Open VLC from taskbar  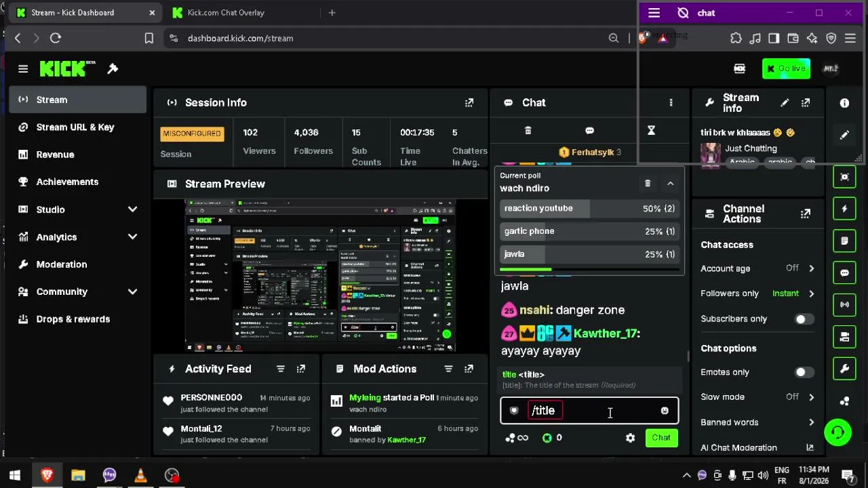[x=140, y=475]
